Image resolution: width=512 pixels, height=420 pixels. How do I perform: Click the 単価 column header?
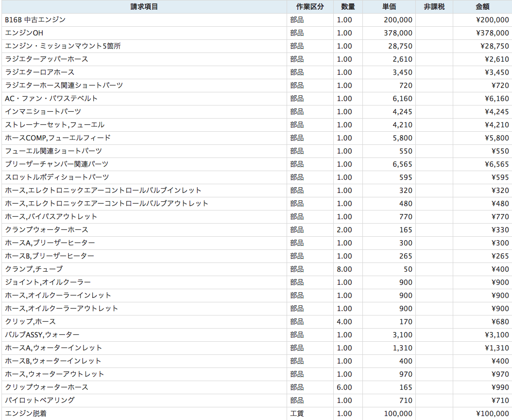(389, 6)
